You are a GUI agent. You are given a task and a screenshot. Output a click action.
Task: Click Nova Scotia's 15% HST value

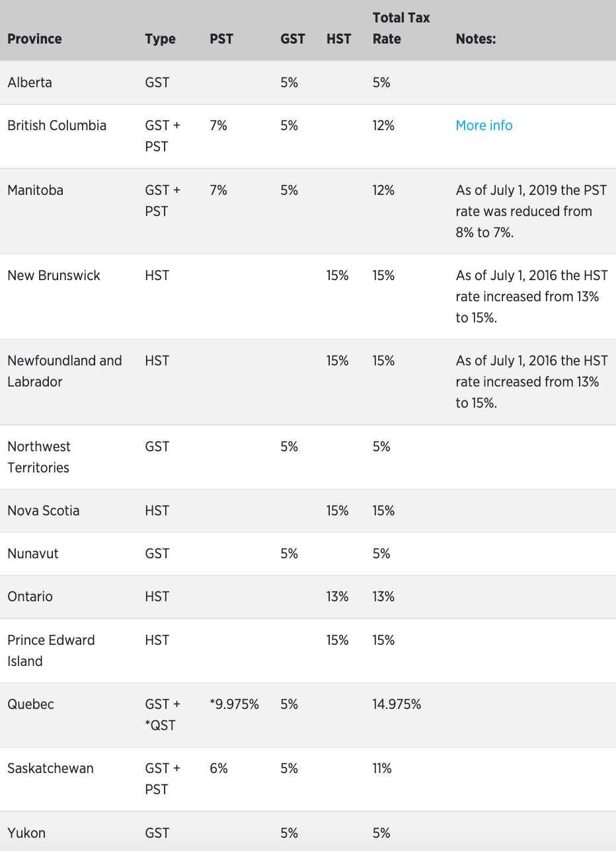point(337,511)
